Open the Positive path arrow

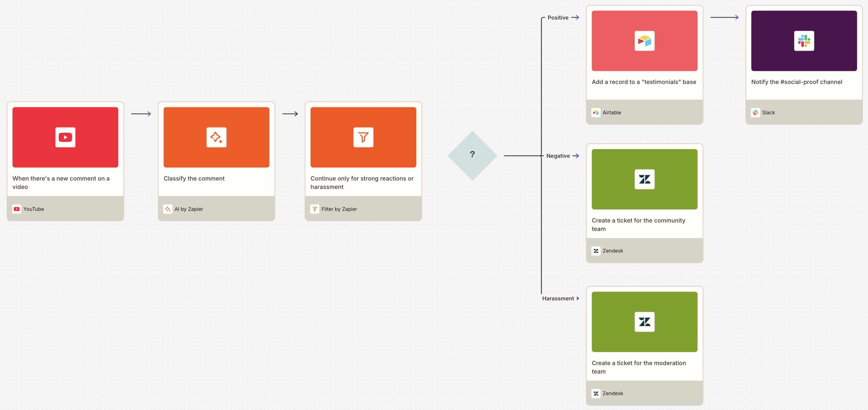(x=575, y=17)
